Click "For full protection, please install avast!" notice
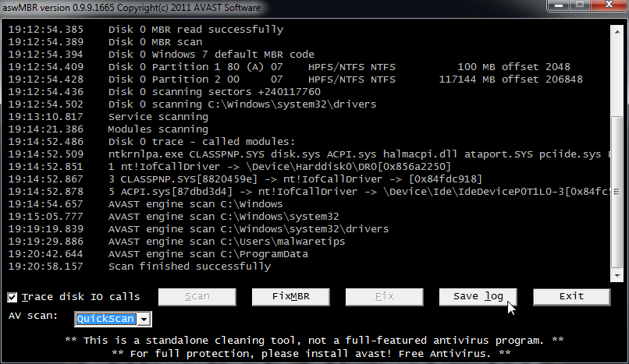Screen dimensions: 629x364 pos(311,354)
